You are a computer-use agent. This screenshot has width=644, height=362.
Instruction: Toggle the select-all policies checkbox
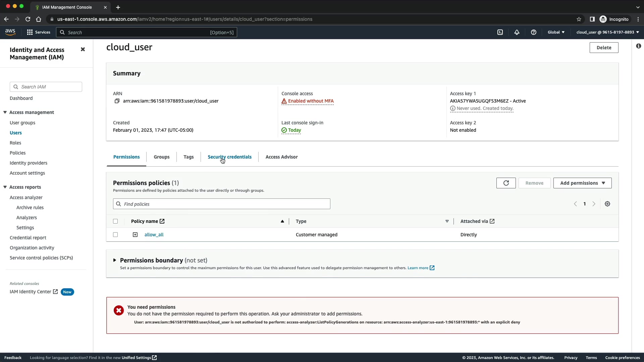115,221
